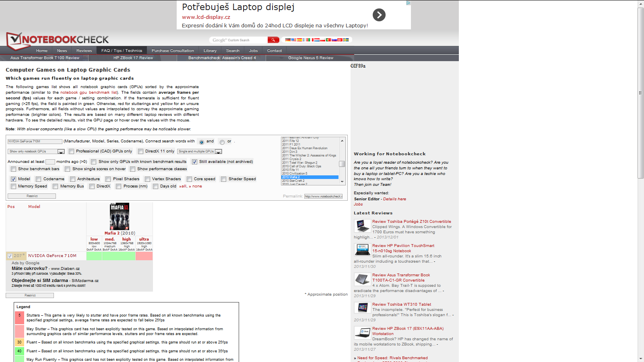Switch site language with the German flag
Screen dimensions: 644x362
[x=288, y=40]
